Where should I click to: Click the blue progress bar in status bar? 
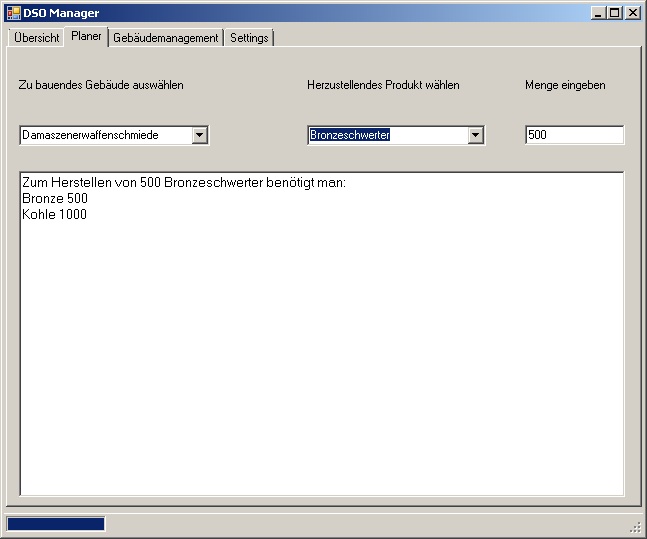[55, 524]
